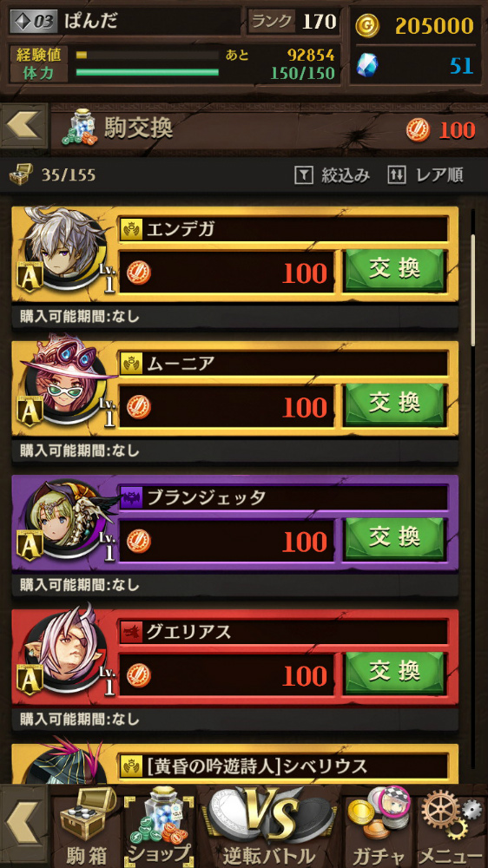Tap the gold coin currency icon
488x868 pixels.
tap(367, 26)
